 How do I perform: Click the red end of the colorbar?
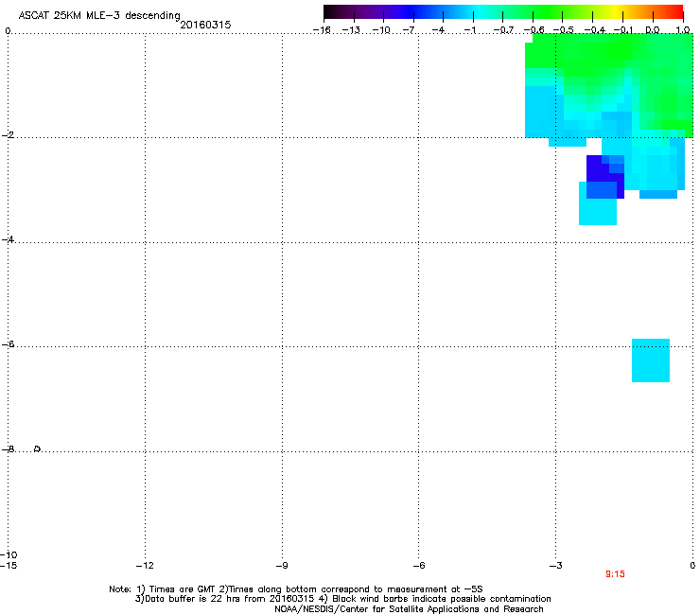click(676, 12)
